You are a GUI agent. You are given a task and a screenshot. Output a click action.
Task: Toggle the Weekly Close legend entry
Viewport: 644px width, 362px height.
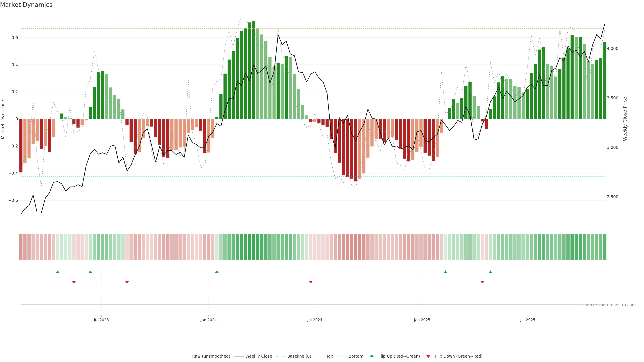pos(258,356)
